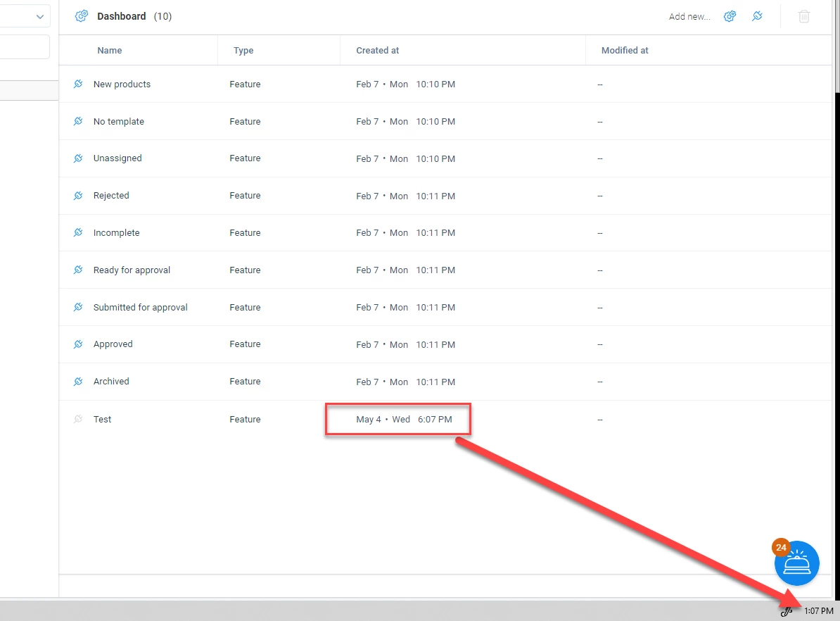Sort by the Type column header
Screen dimensions: 840x621
[243, 51]
